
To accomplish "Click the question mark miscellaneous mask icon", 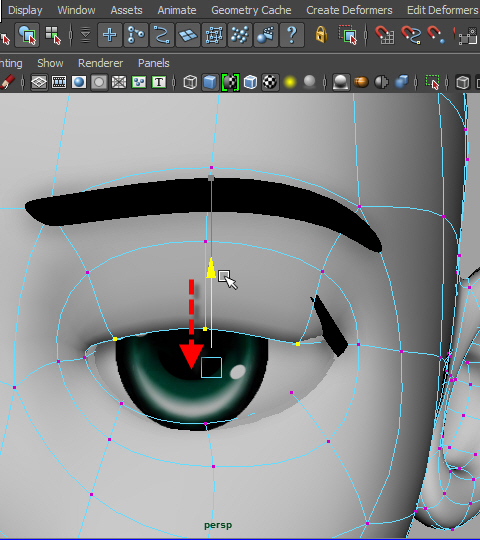I will 292,35.
